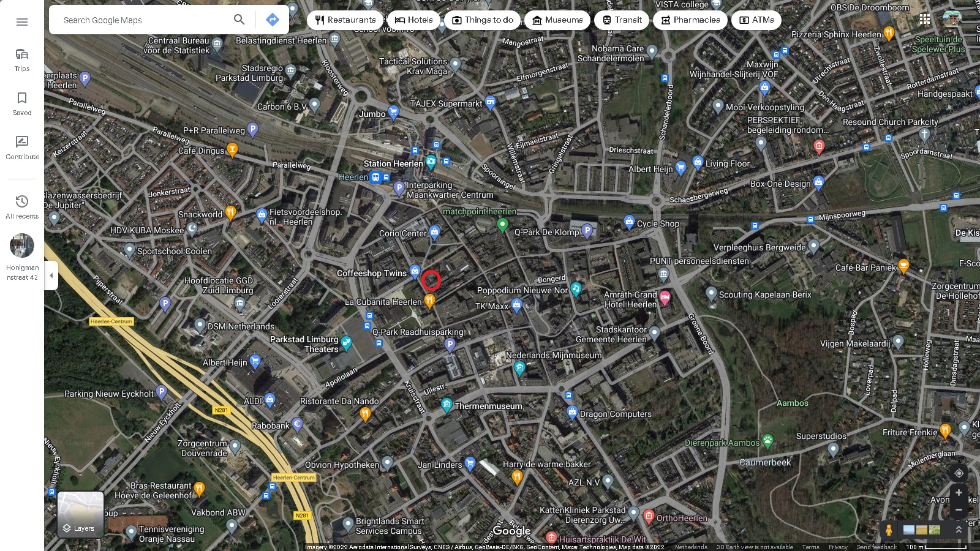
Task: Toggle map type with Layers tile
Action: click(x=80, y=514)
